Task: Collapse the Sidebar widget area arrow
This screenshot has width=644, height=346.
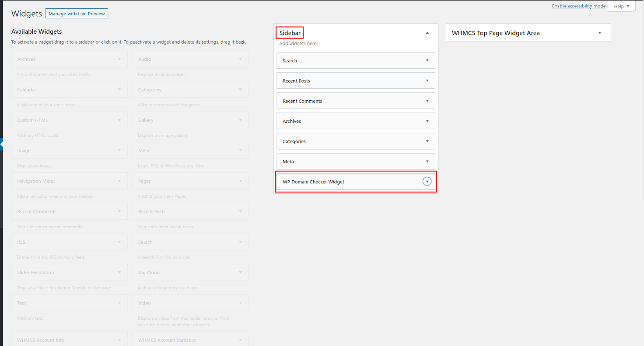Action: 427,33
